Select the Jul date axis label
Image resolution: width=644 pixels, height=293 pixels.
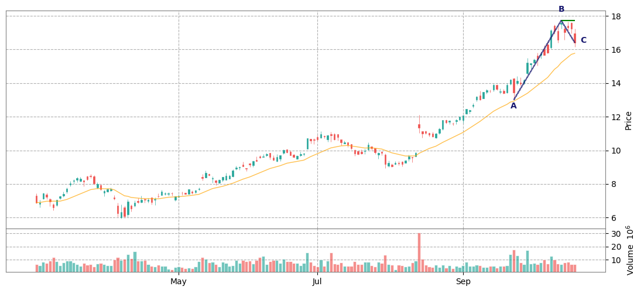coord(317,282)
